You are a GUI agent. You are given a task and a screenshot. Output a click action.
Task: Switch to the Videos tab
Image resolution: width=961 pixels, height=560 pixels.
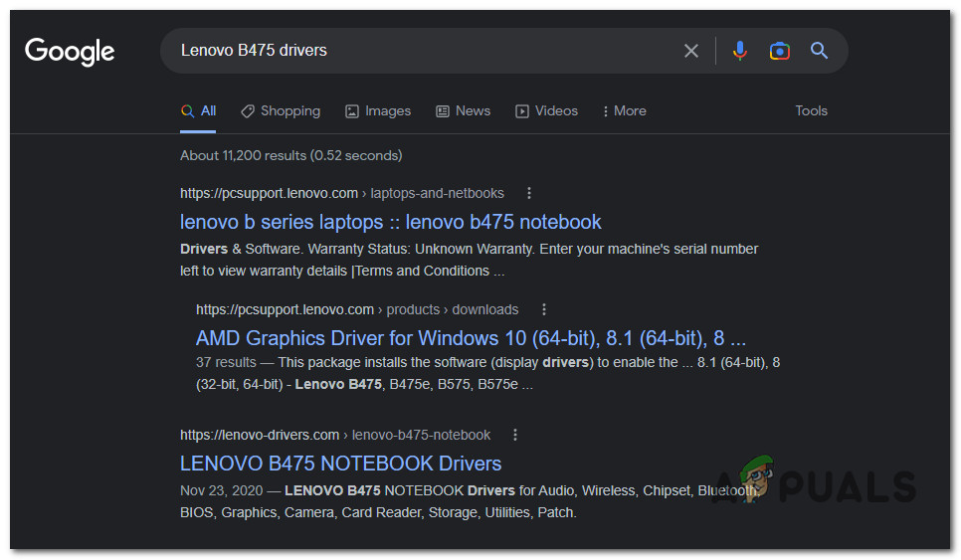pos(547,110)
